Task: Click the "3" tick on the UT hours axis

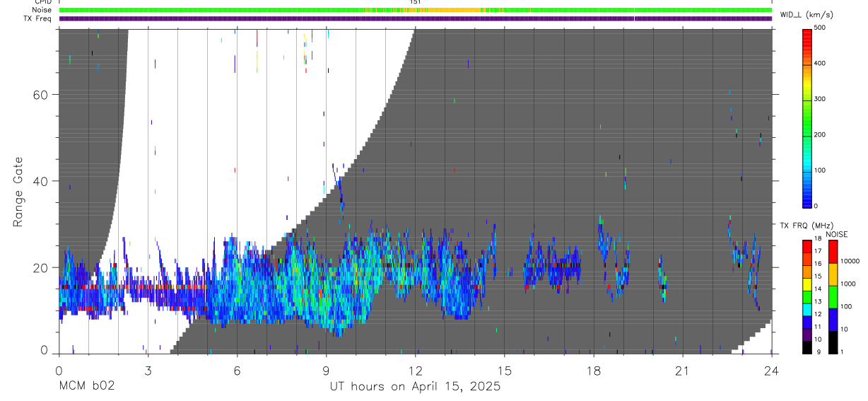Action: pos(148,370)
